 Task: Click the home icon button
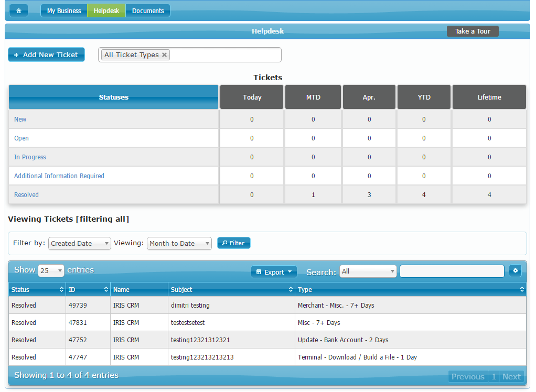(x=18, y=11)
